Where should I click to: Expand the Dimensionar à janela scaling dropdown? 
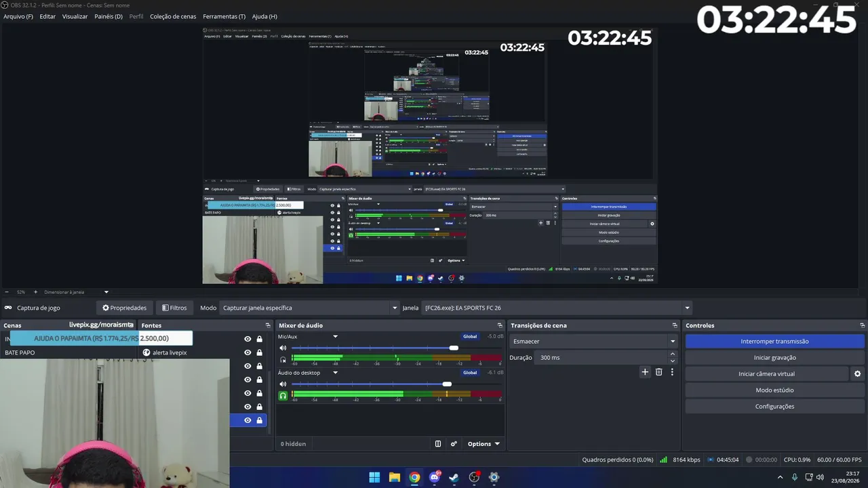(106, 292)
